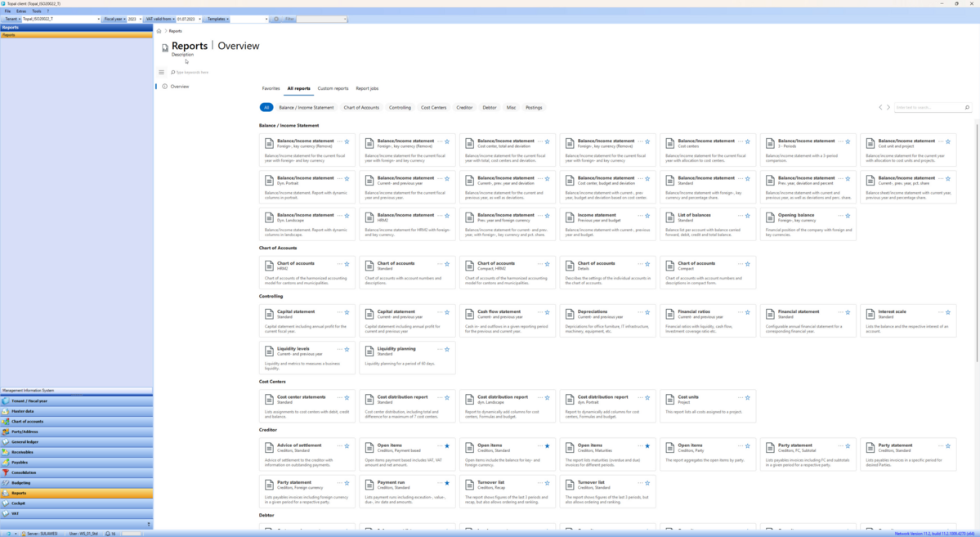Viewport: 980px width, 537px height.
Task: Expand the Tenant dropdown
Action: (x=98, y=19)
